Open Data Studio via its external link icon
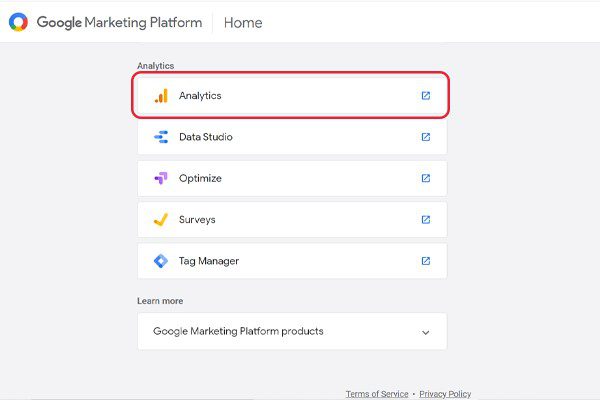The width and height of the screenshot is (600, 400). coord(426,137)
